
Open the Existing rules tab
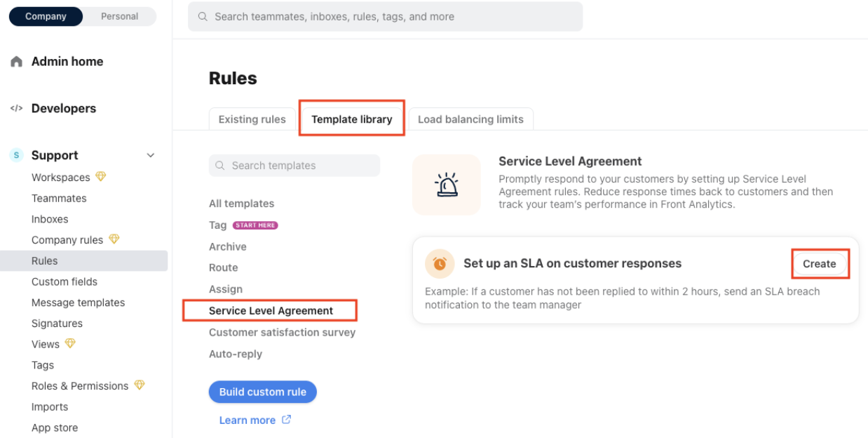click(x=252, y=119)
